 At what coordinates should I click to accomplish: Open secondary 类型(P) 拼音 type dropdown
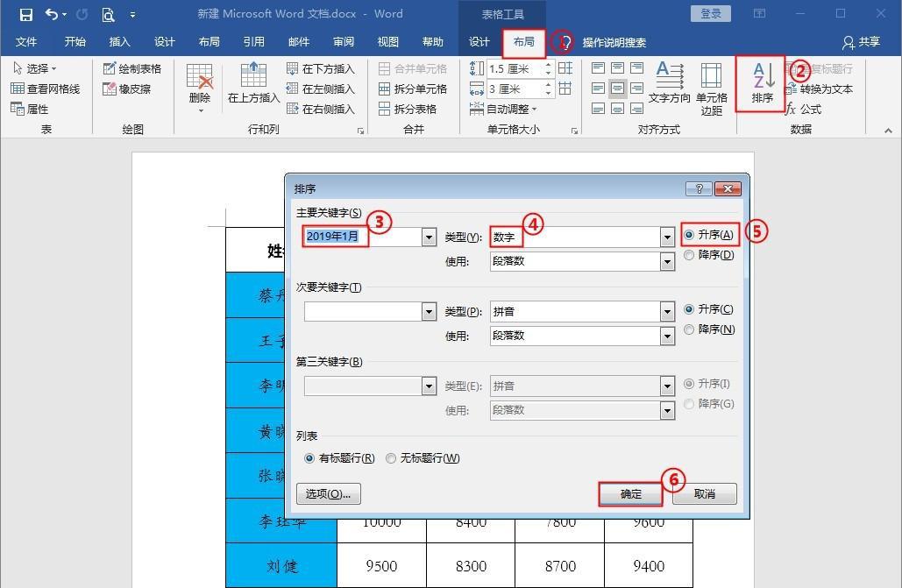pyautogui.click(x=667, y=312)
